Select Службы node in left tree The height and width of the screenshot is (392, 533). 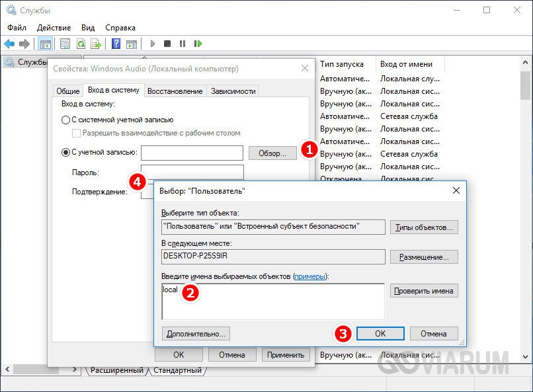point(32,62)
